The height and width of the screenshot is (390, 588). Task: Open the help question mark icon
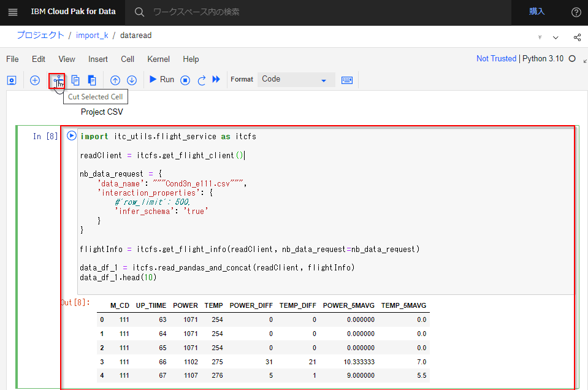576,12
